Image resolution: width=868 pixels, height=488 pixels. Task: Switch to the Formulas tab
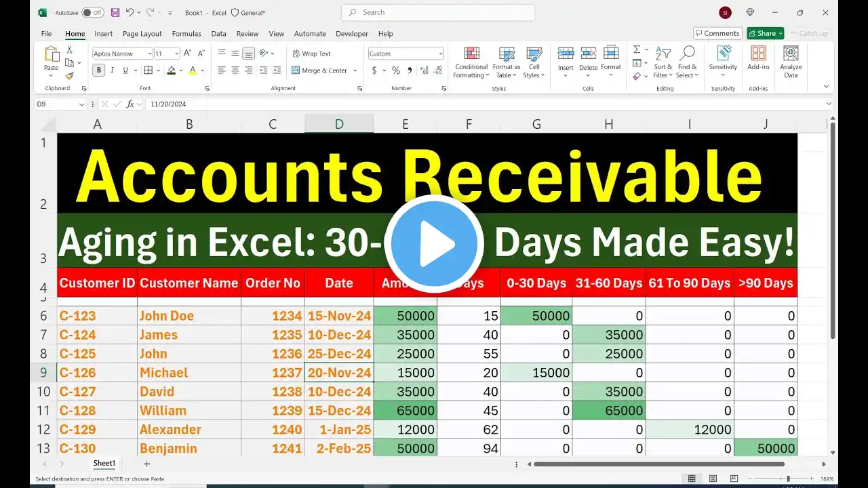tap(186, 34)
